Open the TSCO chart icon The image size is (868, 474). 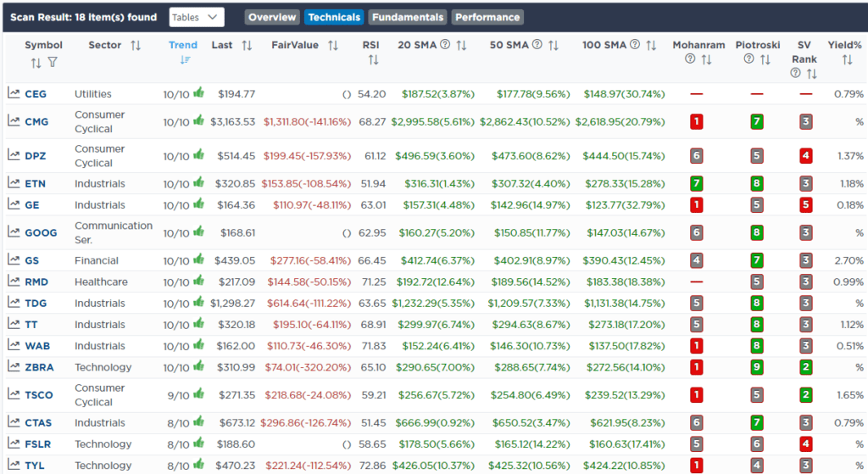[14, 394]
